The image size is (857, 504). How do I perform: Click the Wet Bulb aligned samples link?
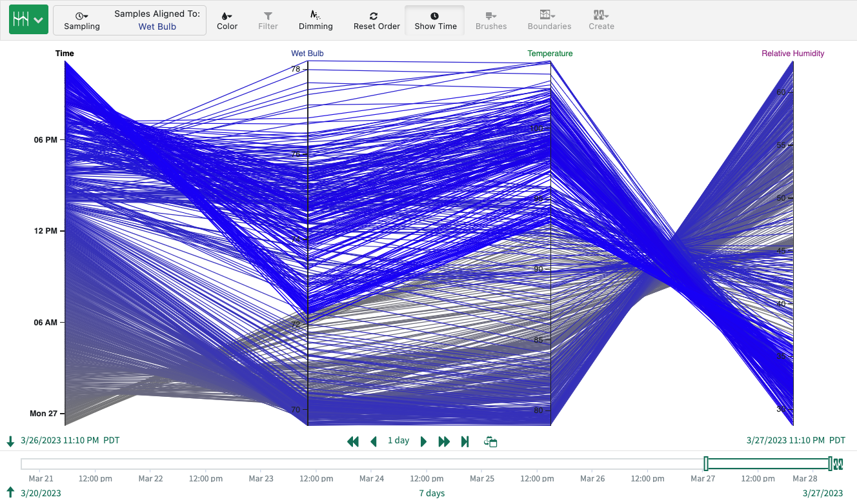click(157, 26)
